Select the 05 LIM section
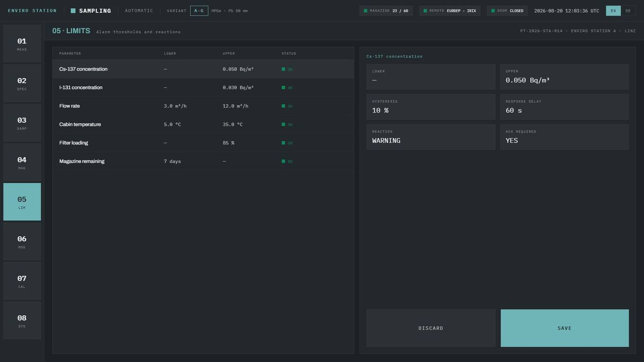The image size is (644, 362). coord(22,202)
